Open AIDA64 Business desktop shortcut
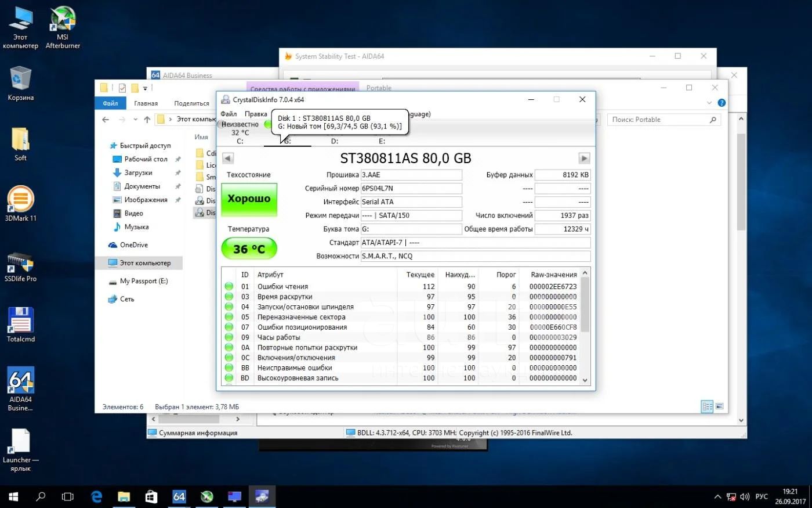Viewport: 812px width, 508px height. (x=20, y=389)
